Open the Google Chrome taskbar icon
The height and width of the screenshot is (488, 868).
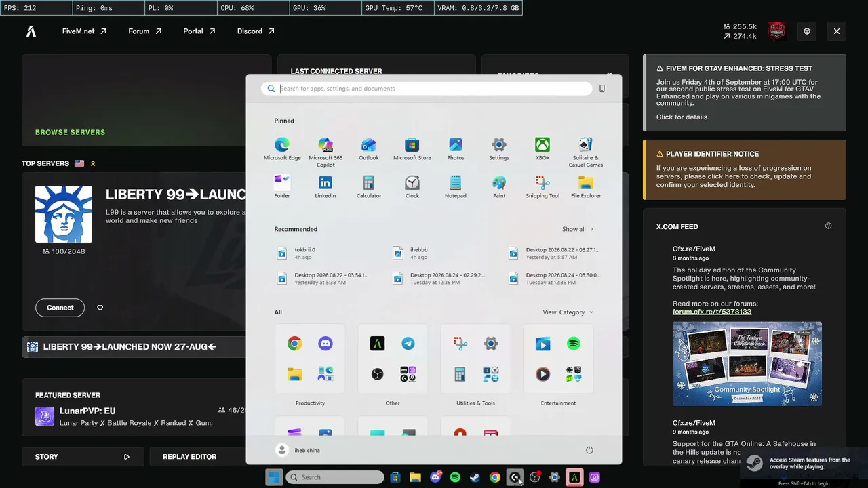(495, 477)
